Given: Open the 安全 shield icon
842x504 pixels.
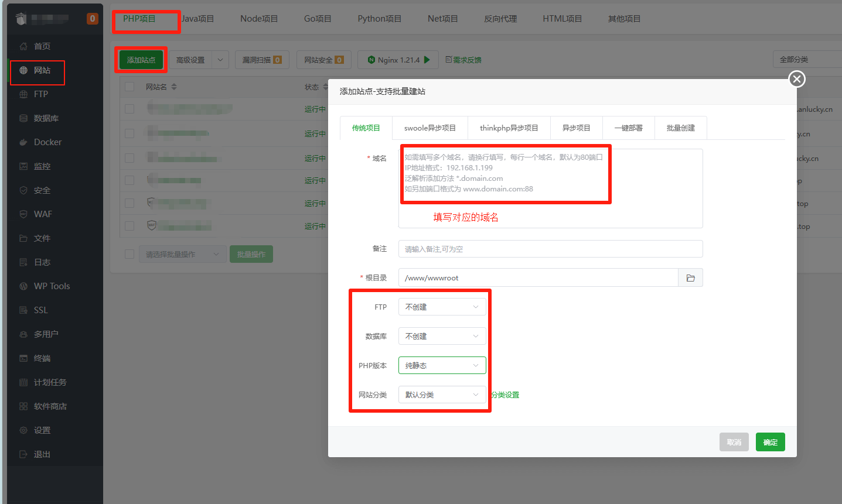Looking at the screenshot, I should coord(23,190).
